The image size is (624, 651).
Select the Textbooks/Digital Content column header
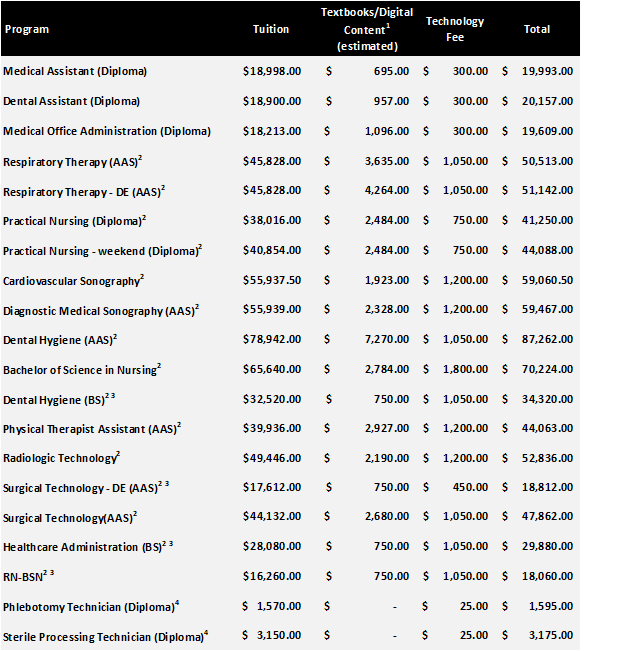(x=367, y=29)
